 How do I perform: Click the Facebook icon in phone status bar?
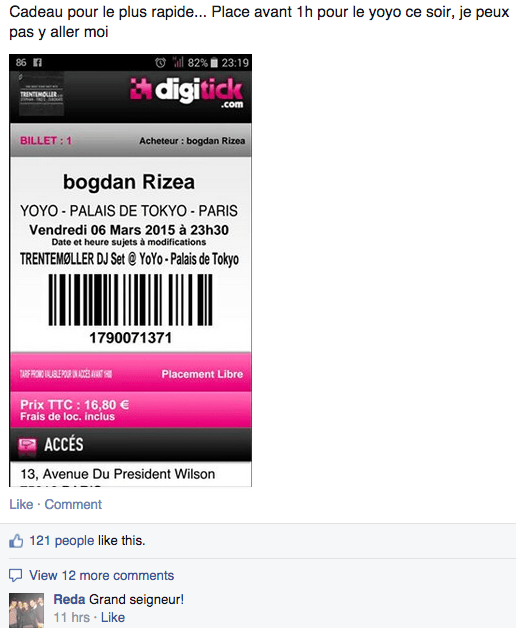(x=37, y=62)
